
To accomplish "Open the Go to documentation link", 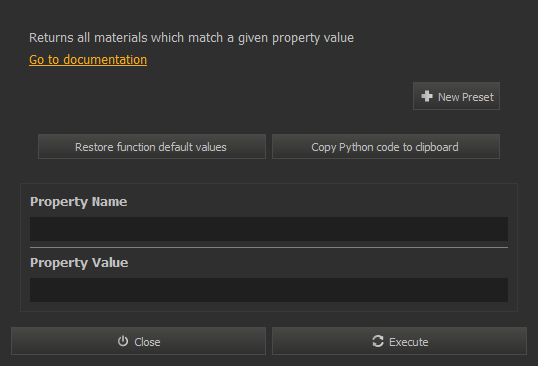I will (88, 60).
